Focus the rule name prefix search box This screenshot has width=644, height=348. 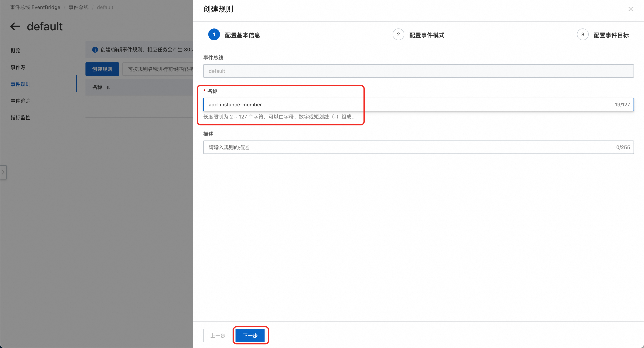point(158,69)
